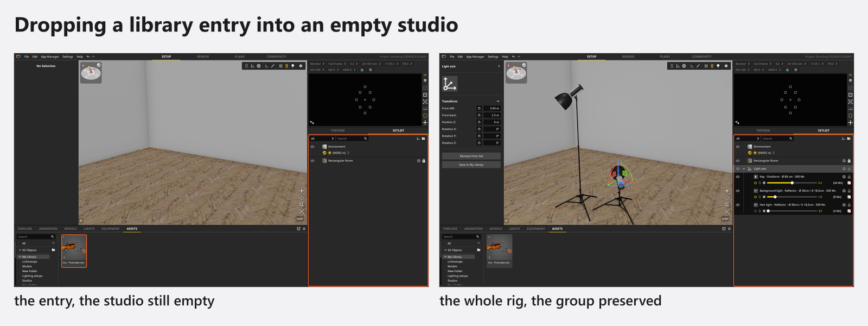868x326 pixels.
Task: Collapse the Transform section in the right screenshot
Action: tap(498, 102)
